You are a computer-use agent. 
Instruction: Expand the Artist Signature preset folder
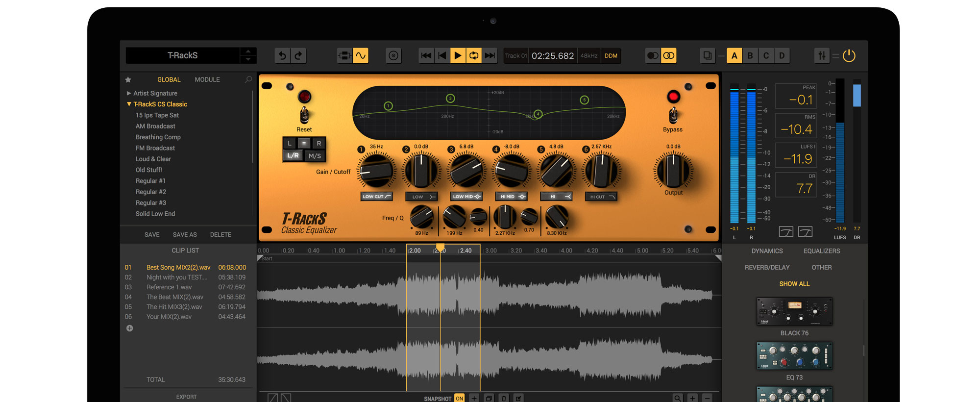(129, 93)
